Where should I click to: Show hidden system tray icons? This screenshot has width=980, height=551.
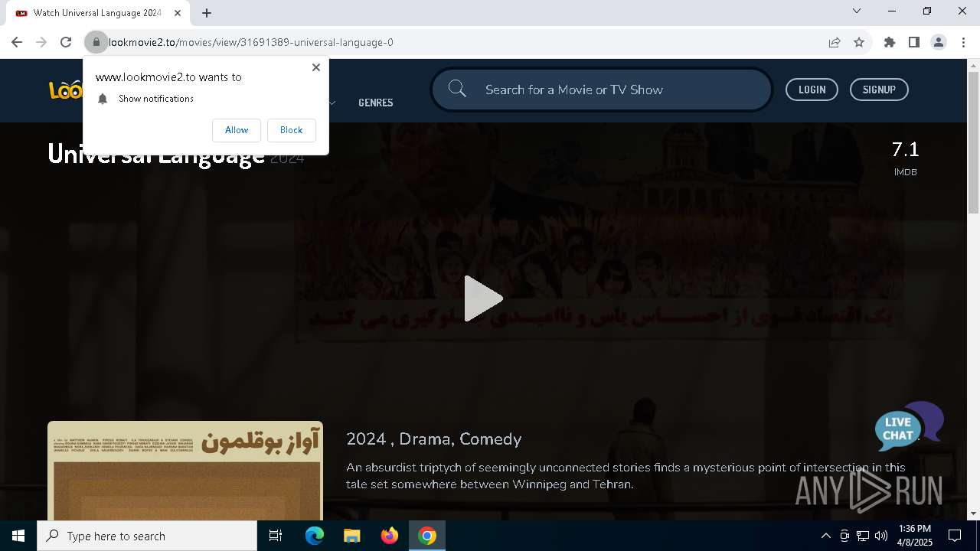coord(825,536)
